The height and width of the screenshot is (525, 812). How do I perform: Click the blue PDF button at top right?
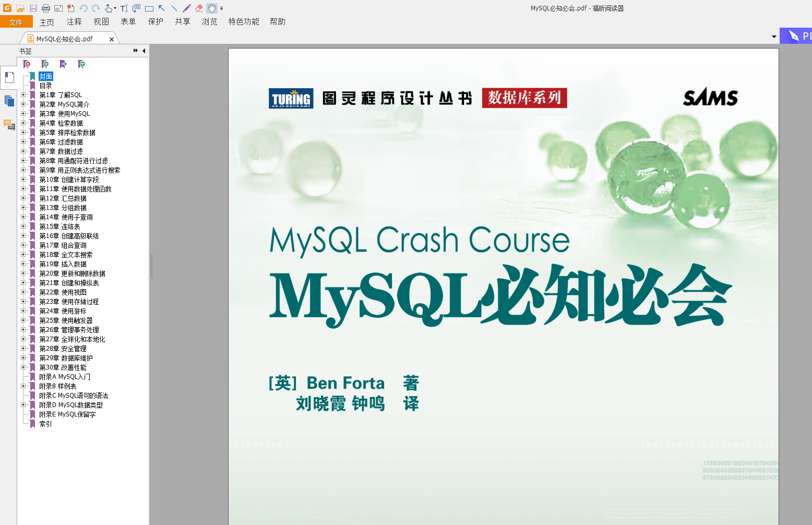(797, 35)
